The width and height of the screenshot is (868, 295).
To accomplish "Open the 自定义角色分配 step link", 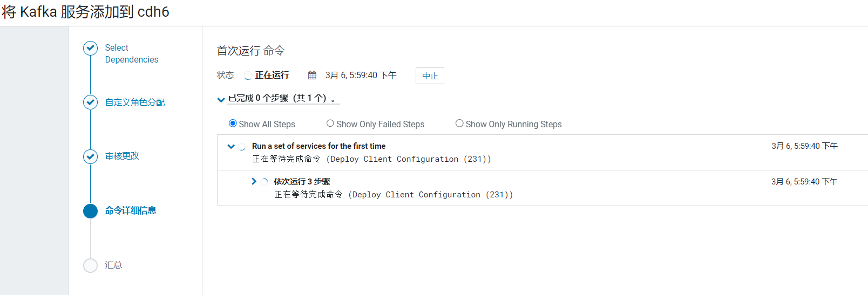I will (135, 102).
